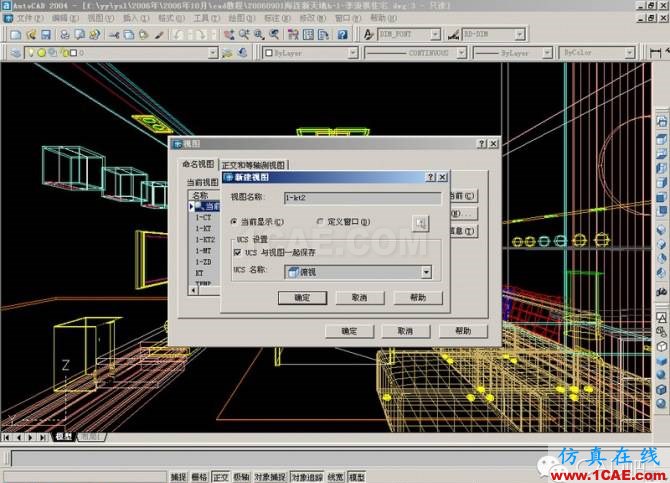The image size is (670, 483).
Task: Open the ByColor plot style dropdown
Action: (630, 53)
